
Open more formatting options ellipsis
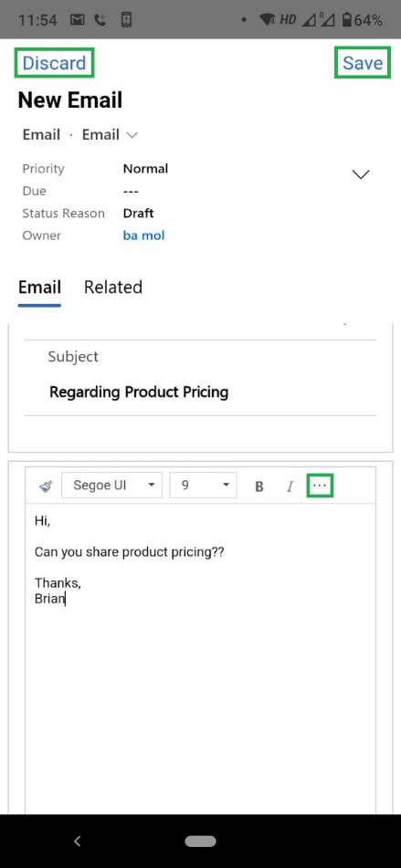tap(320, 486)
